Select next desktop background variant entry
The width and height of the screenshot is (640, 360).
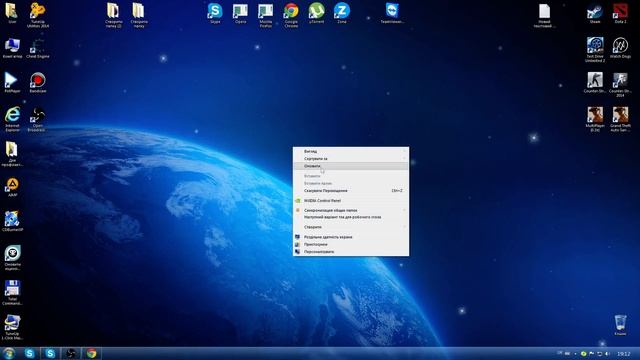[x=351, y=217]
